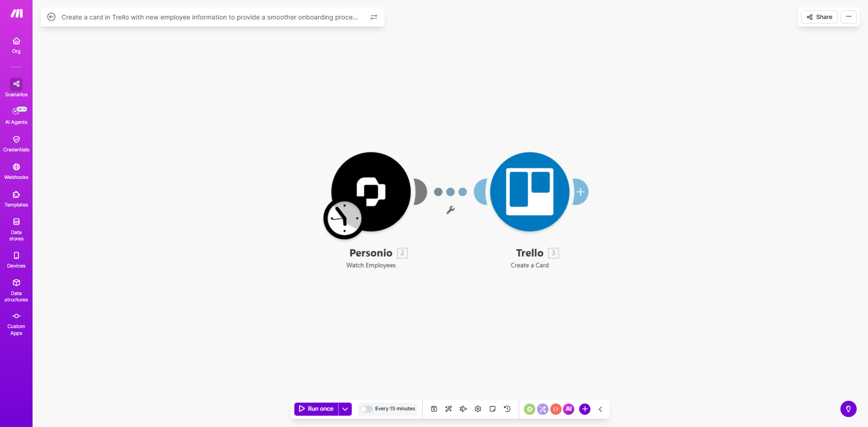Open the three-dots more options menu

[x=849, y=17]
